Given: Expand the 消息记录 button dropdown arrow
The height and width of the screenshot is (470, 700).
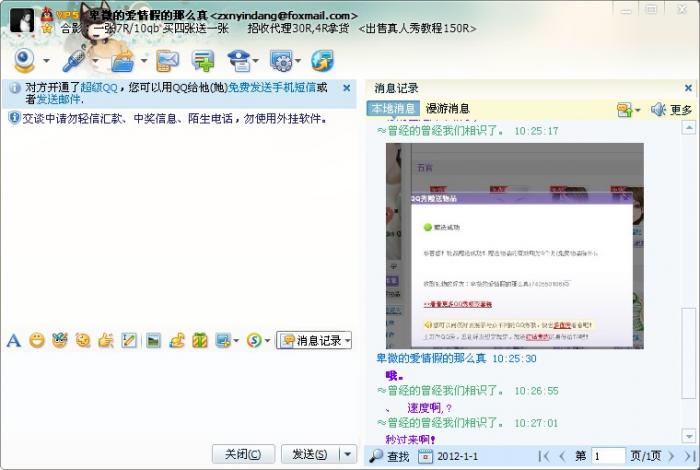Looking at the screenshot, I should coord(347,341).
